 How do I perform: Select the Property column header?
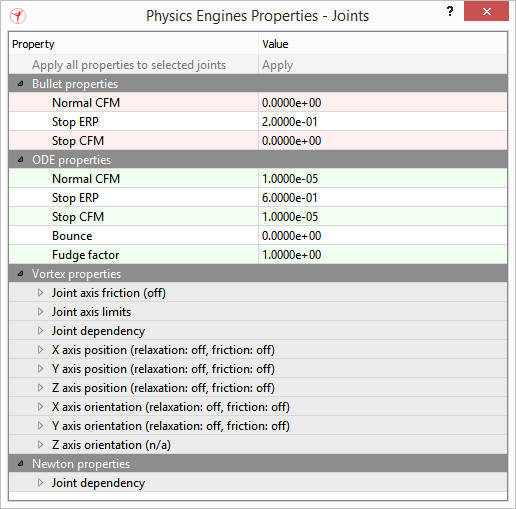tap(134, 44)
